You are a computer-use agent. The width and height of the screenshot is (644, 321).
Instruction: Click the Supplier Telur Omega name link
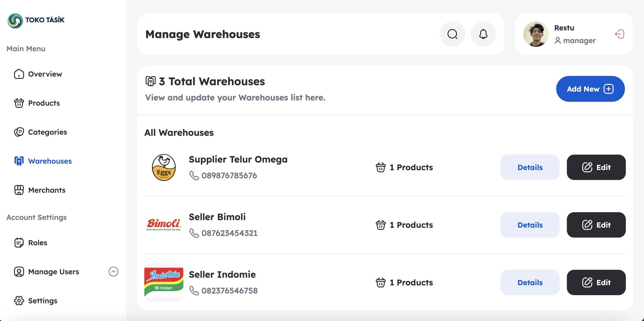(238, 159)
